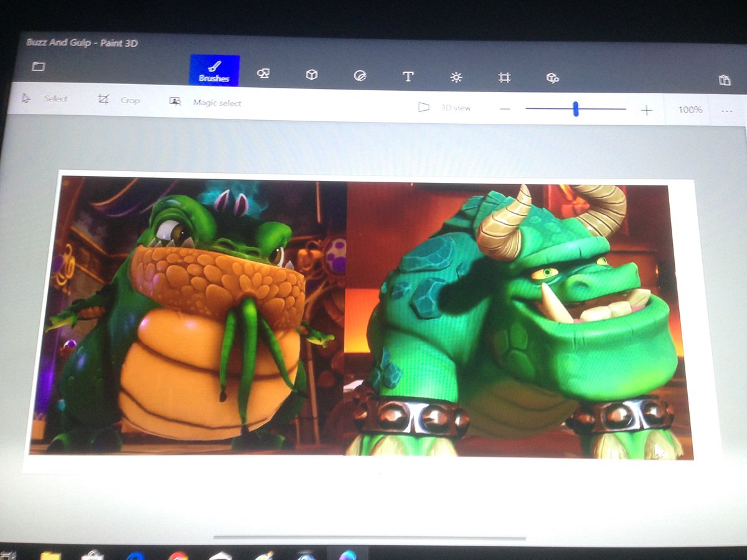Choose the Select tool

[x=45, y=98]
